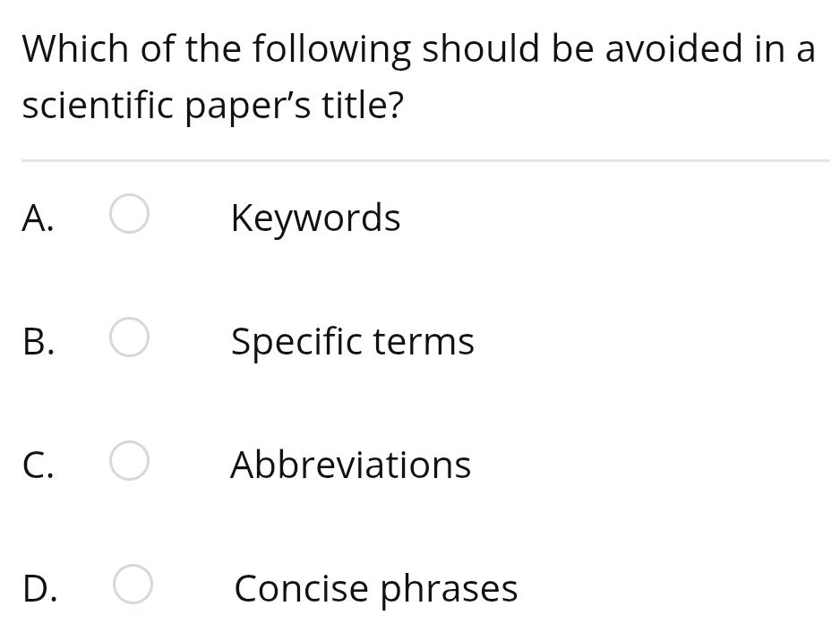Screen dimensions: 840x632
Task: Click the Concise phrases answer text
Action: pyautogui.click(x=375, y=588)
